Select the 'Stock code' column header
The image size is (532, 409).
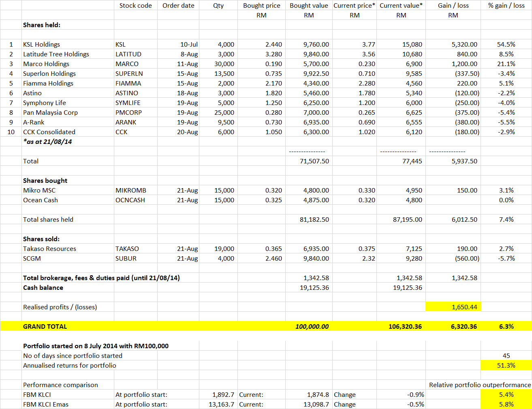136,5
